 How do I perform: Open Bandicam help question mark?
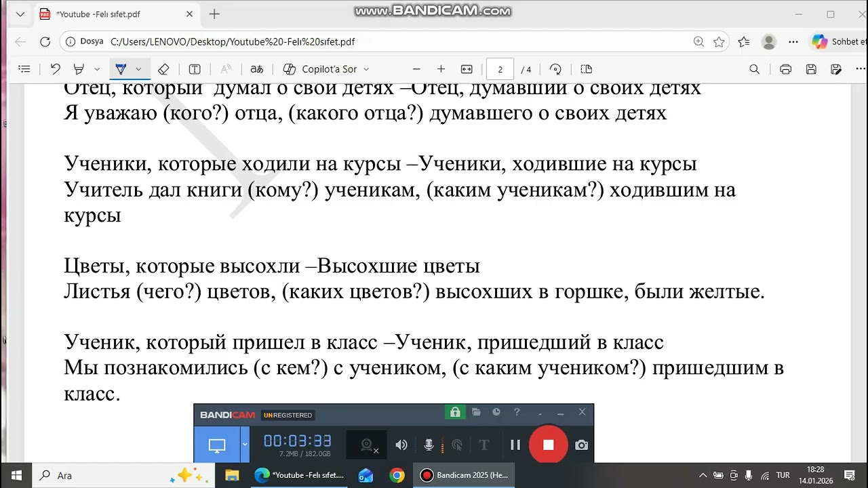coord(517,412)
